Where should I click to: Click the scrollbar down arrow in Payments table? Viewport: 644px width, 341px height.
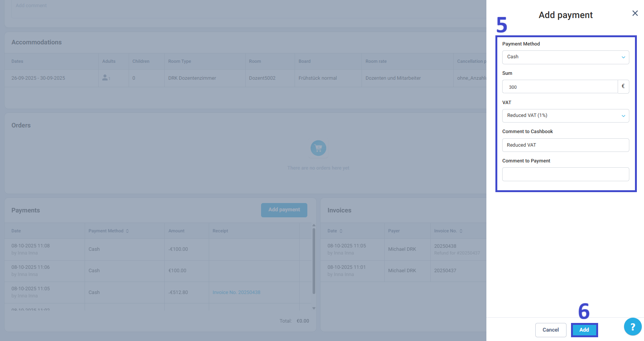pos(313,308)
